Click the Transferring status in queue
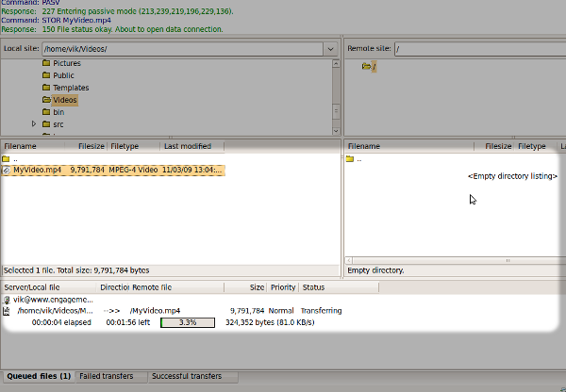This screenshot has height=392, width=566. (321, 311)
